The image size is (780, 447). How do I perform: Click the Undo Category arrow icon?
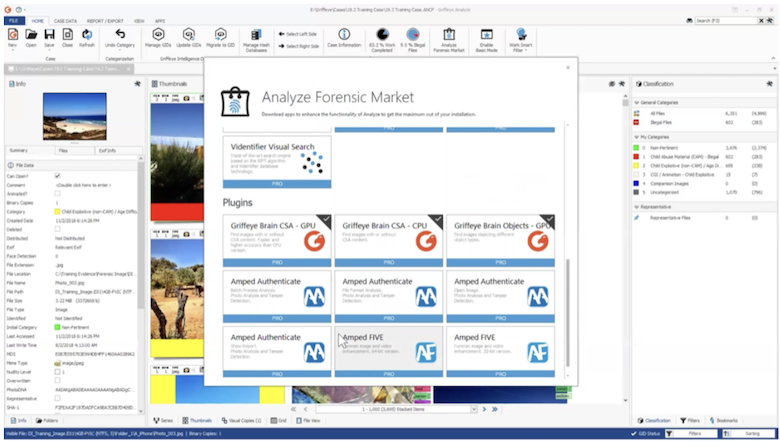tap(120, 34)
